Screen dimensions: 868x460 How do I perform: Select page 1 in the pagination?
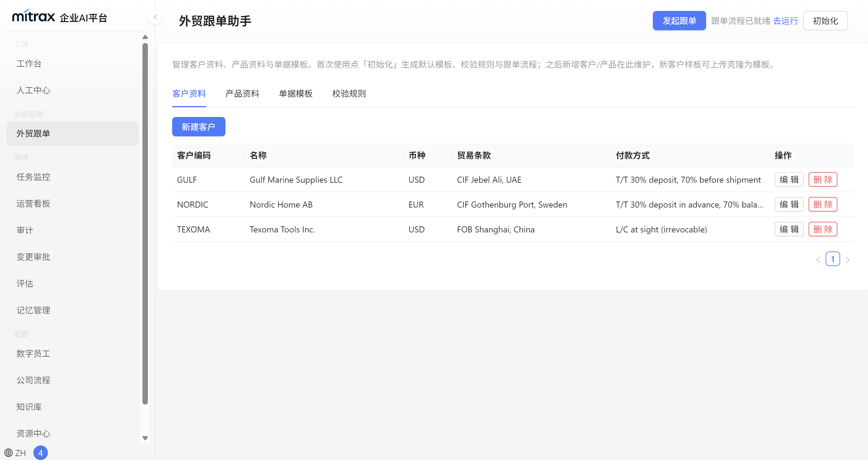(833, 259)
